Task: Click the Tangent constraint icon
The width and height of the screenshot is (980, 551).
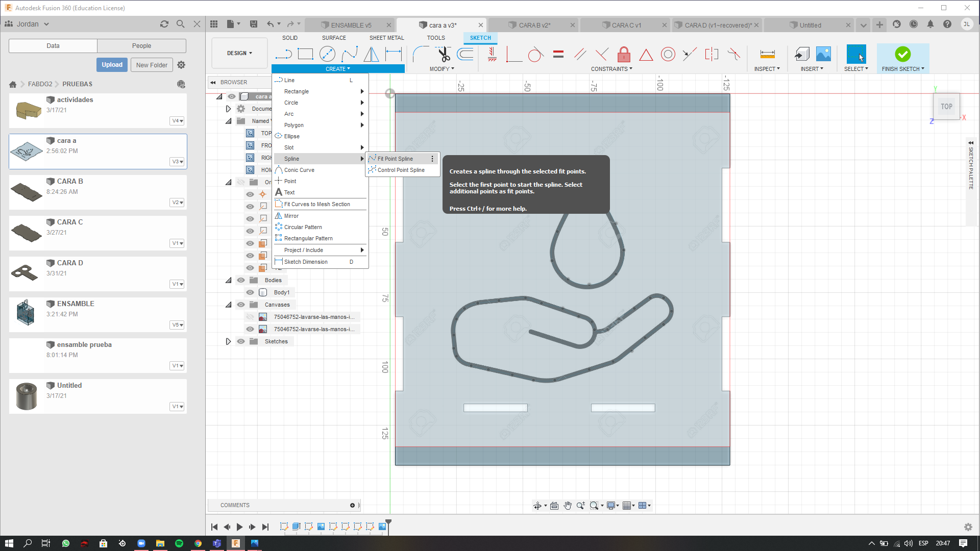Action: 535,54
